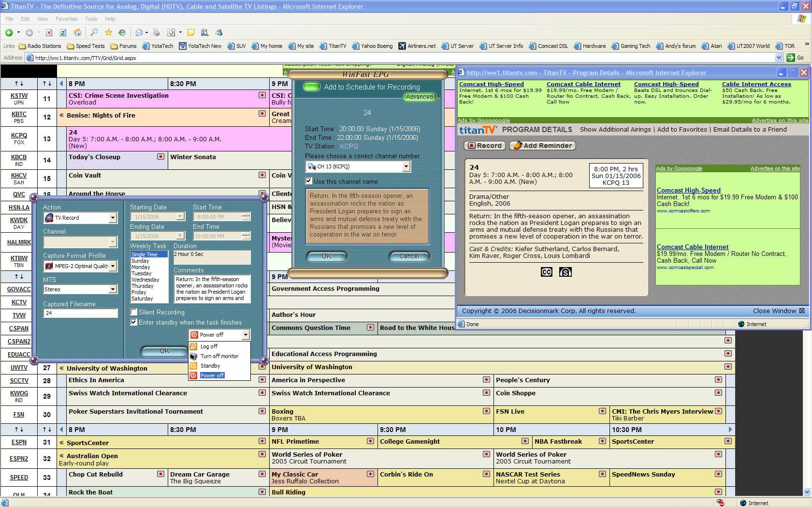Open the Tools menu
Image resolution: width=812 pixels, height=508 pixels.
(x=91, y=19)
